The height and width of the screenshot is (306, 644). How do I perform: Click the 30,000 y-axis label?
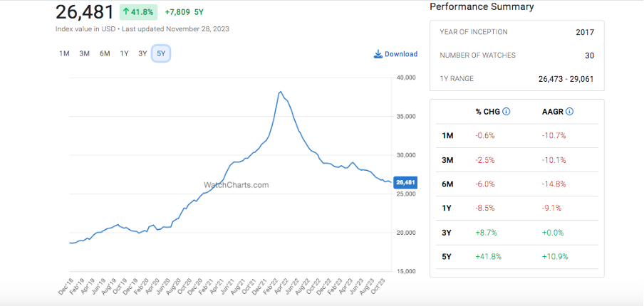pos(407,155)
